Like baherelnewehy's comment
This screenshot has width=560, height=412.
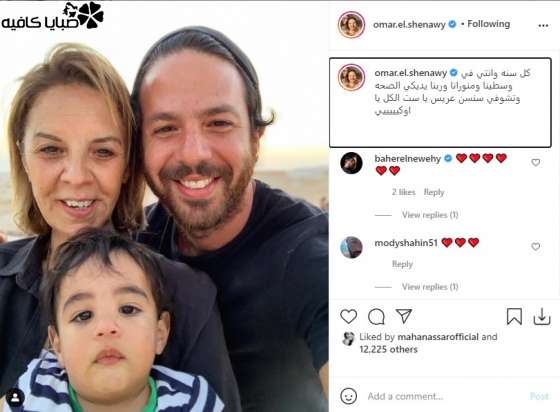[x=535, y=162]
